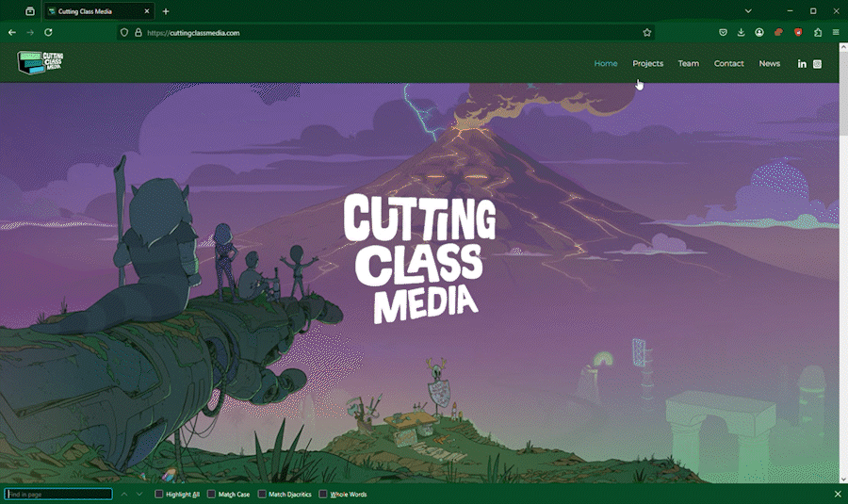Jump to previous find match arrow
This screenshot has height=504, width=848.
[x=124, y=495]
